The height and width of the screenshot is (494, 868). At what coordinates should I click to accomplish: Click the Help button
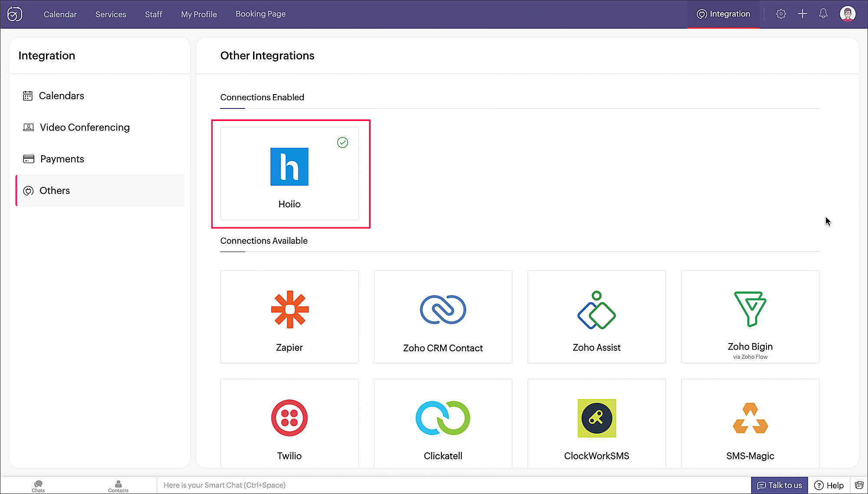(829, 485)
